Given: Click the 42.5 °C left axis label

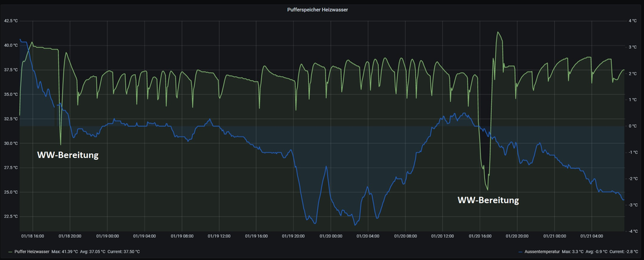Looking at the screenshot, I should (x=11, y=21).
